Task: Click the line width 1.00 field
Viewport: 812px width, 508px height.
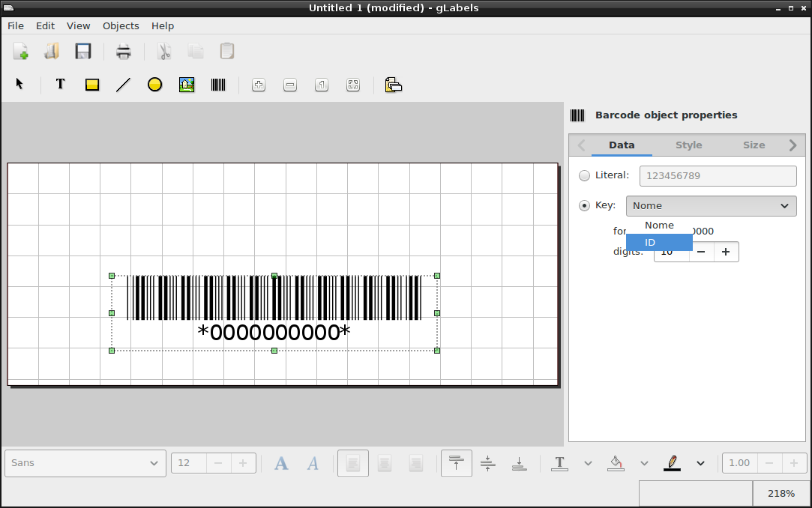Action: pyautogui.click(x=740, y=463)
